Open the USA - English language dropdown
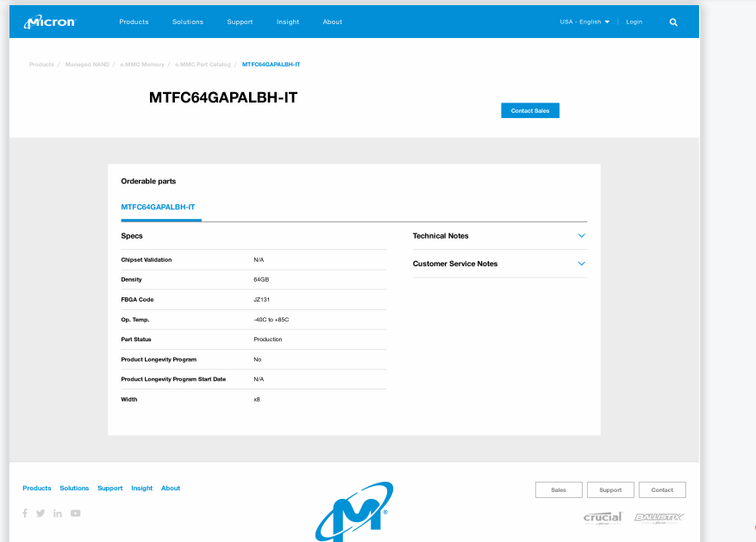756x542 pixels. pyautogui.click(x=584, y=22)
